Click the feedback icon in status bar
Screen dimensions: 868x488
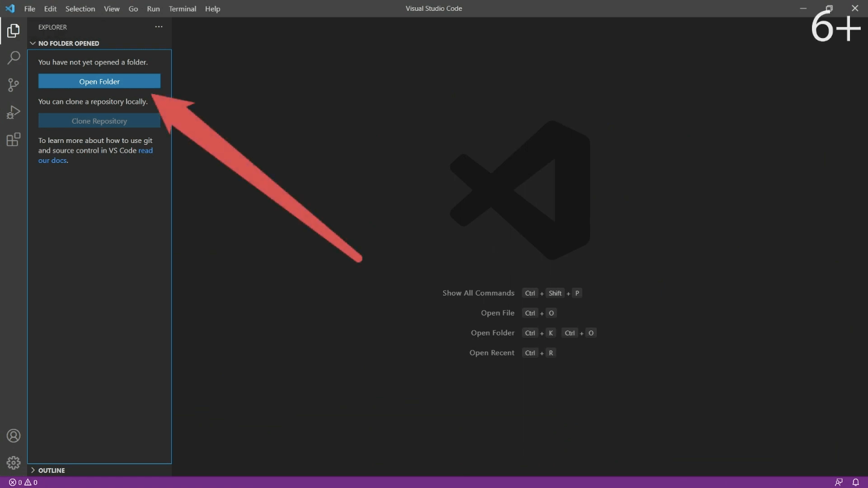838,483
